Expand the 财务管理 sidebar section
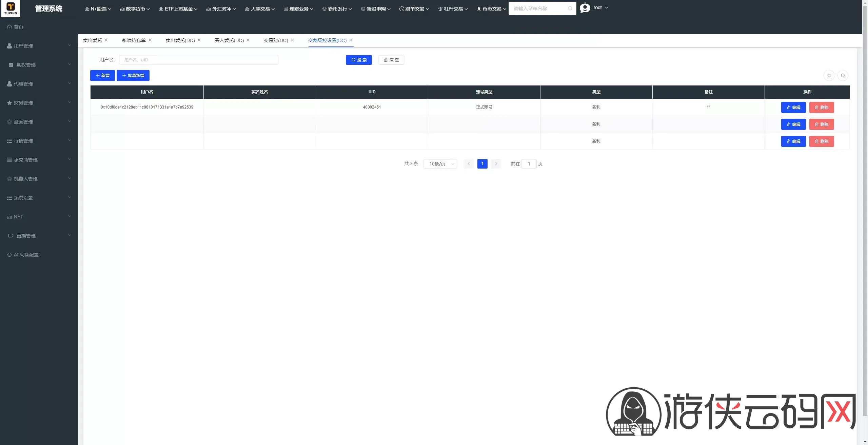The height and width of the screenshot is (445, 868). [x=39, y=103]
